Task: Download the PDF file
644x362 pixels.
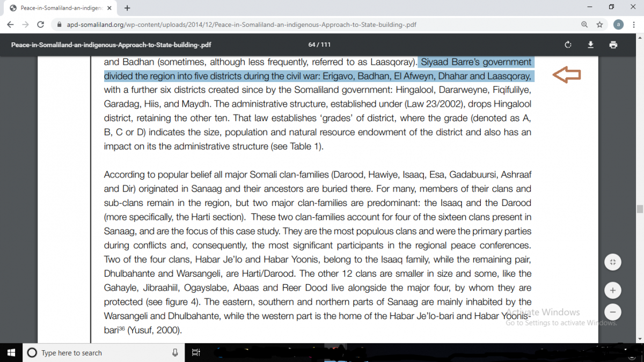Action: 590,45
